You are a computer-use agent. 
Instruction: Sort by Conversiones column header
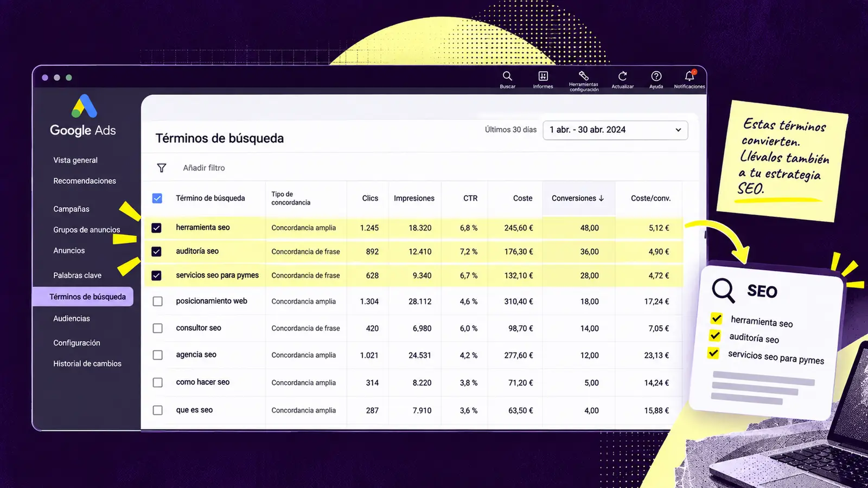pyautogui.click(x=578, y=198)
